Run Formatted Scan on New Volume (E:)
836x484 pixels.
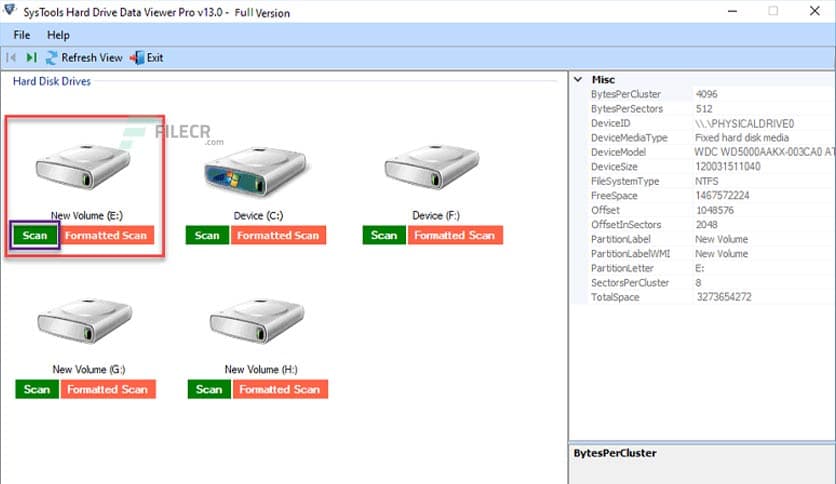click(x=106, y=235)
